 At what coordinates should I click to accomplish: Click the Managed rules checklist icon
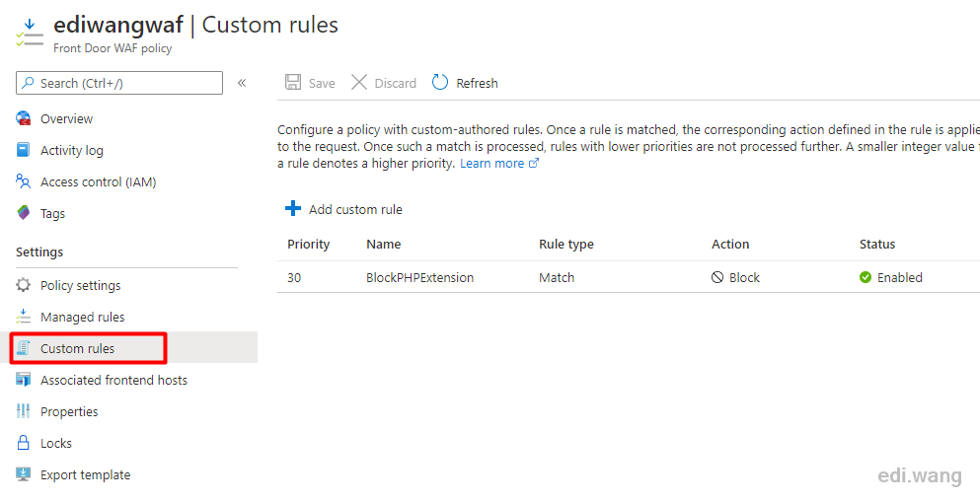coord(23,317)
